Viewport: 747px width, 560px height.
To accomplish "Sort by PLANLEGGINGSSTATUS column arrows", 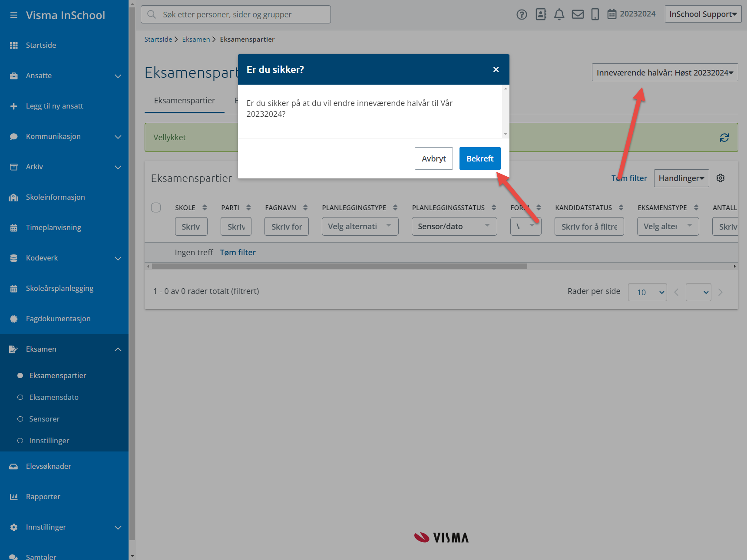I will (x=494, y=208).
